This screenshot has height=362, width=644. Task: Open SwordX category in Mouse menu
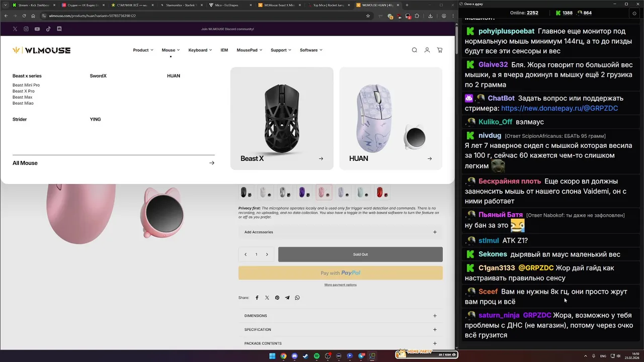[98, 76]
